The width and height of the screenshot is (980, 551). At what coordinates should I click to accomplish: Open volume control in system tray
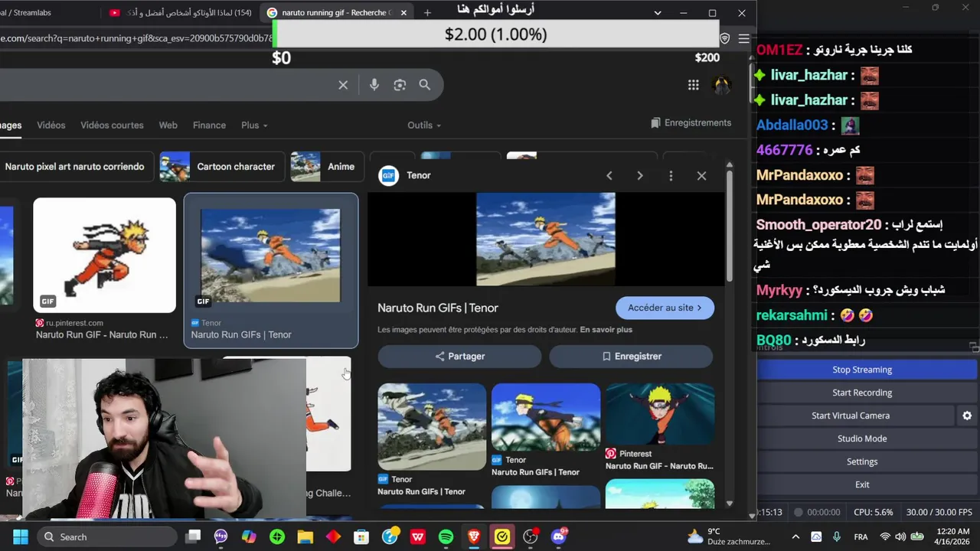click(x=900, y=536)
